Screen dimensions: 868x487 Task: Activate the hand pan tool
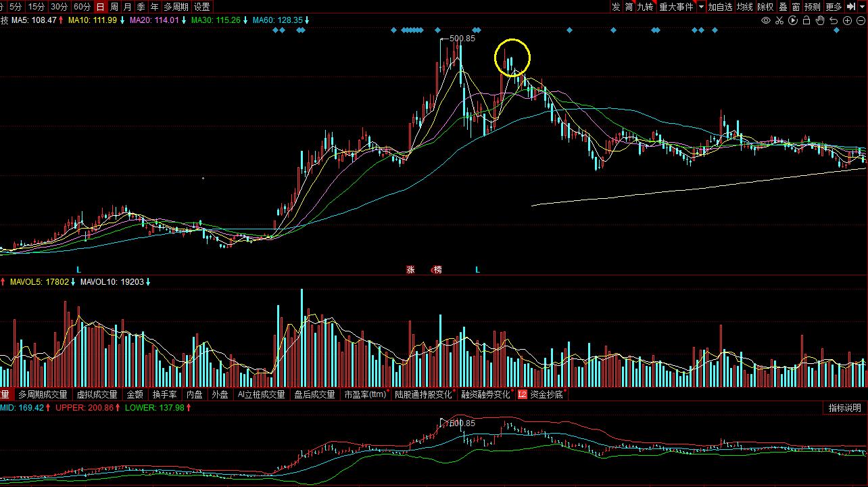coord(820,20)
